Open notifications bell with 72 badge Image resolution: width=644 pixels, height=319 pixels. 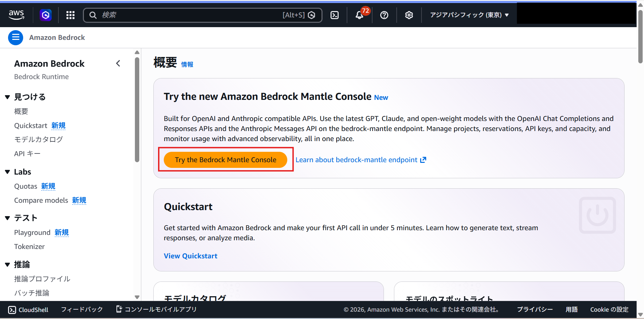pos(360,15)
